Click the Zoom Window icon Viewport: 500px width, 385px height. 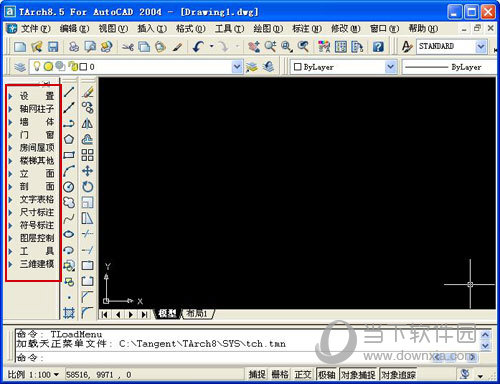tap(287, 47)
